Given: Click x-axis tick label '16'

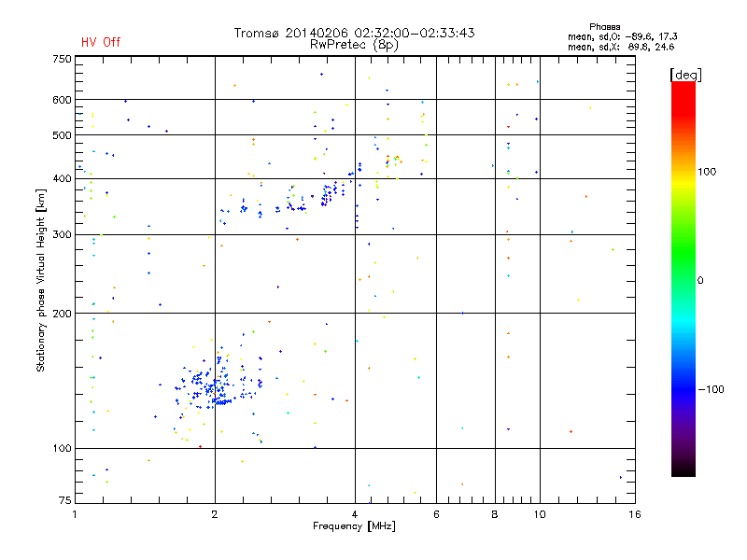Looking at the screenshot, I should click(x=635, y=514).
